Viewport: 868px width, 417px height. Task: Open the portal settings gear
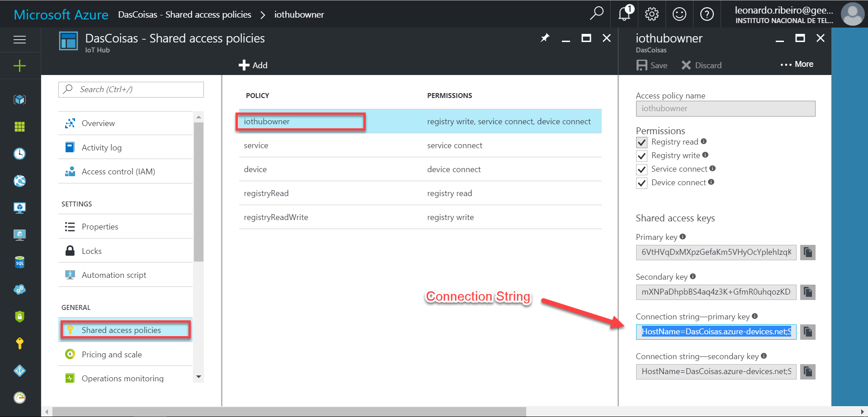coord(651,14)
